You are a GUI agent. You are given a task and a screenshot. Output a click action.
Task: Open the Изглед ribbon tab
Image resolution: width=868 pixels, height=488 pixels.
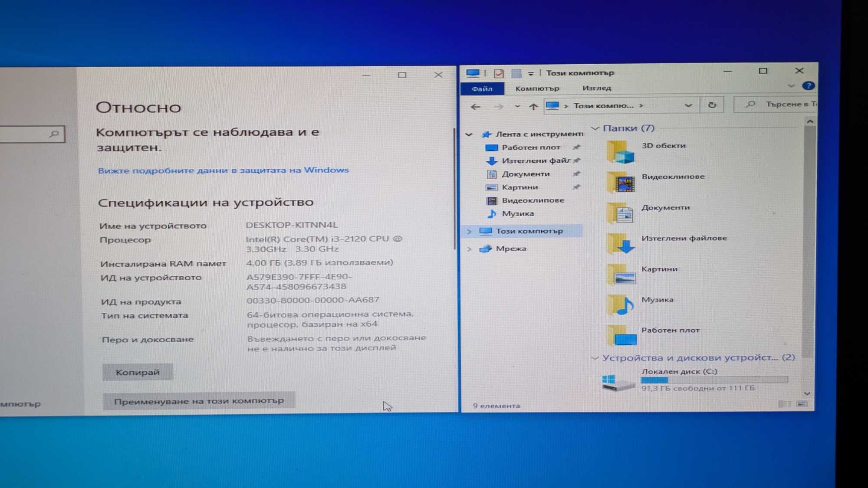point(596,88)
